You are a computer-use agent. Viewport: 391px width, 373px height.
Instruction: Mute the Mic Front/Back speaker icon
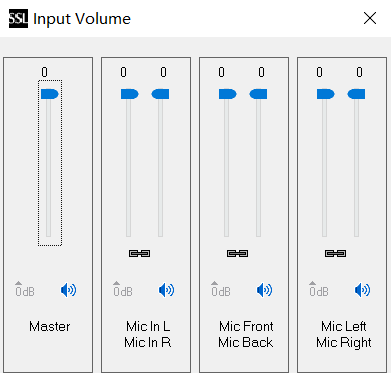tap(264, 290)
